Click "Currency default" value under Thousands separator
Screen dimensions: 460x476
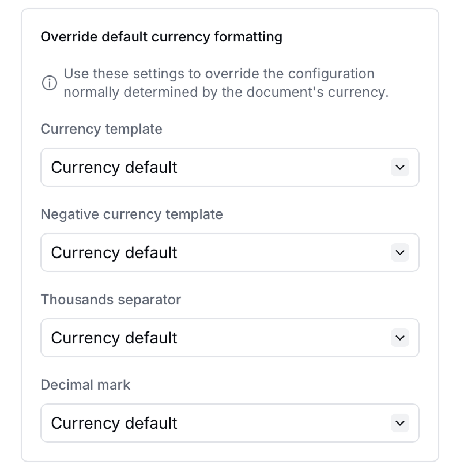pyautogui.click(x=114, y=338)
